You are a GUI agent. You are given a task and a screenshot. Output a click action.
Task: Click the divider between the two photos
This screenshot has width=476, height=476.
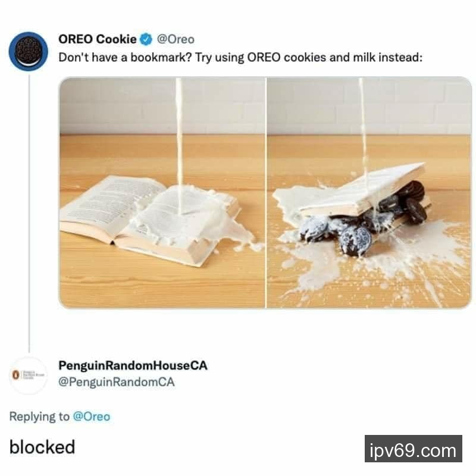pyautogui.click(x=266, y=193)
